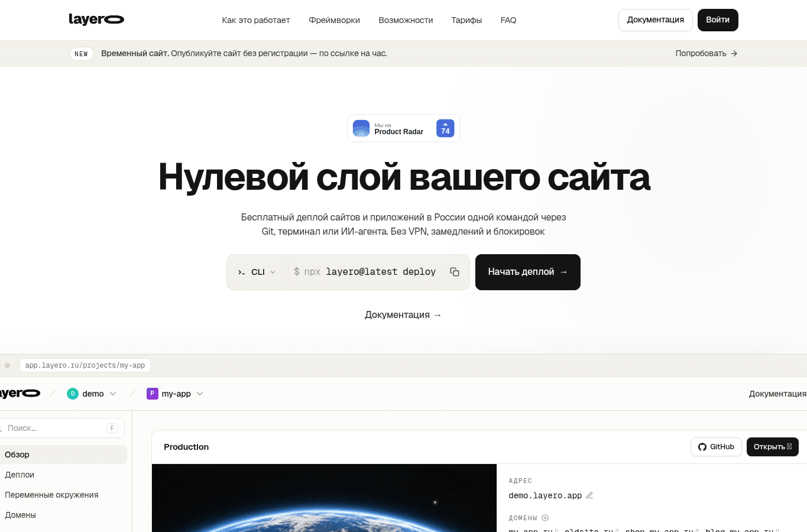807x532 pixels.
Task: Select Тарифы in the top navigation
Action: [x=466, y=20]
